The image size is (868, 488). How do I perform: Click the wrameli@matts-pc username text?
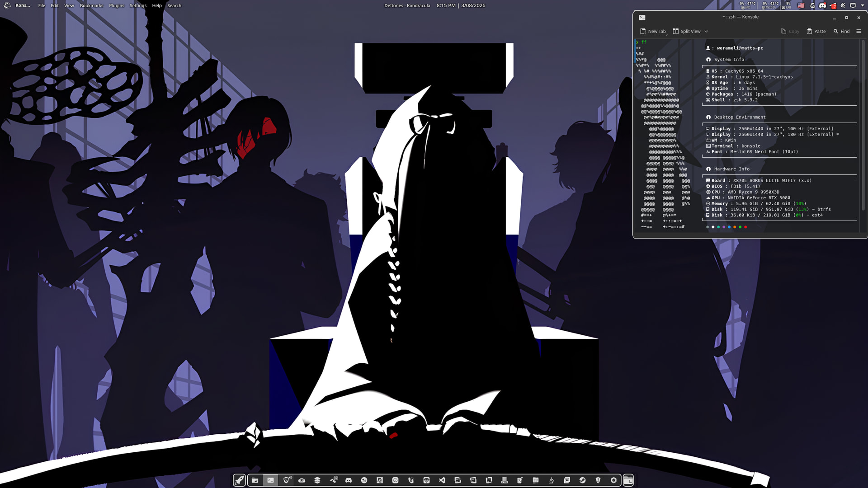tap(740, 48)
